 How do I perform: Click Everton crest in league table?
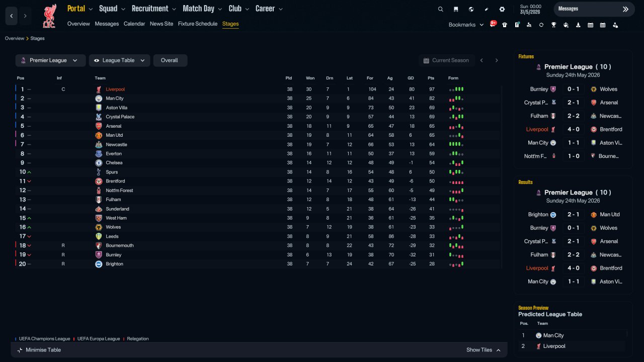pos(99,154)
